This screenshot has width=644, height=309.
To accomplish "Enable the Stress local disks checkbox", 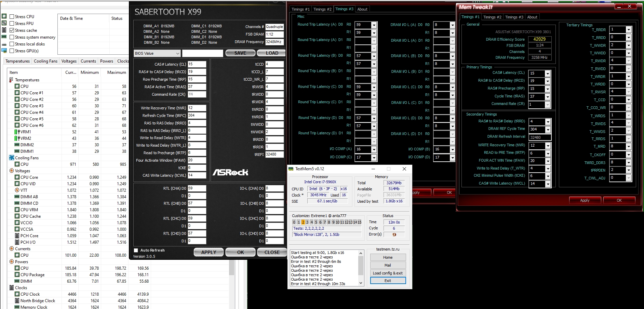I will (x=12, y=44).
